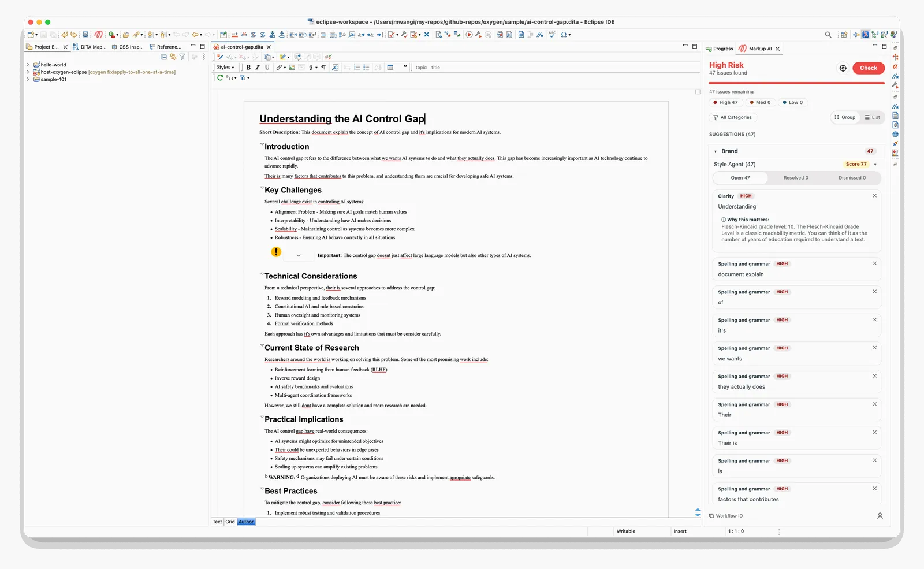Screen dimensions: 924x569
Task: Expand the hello-world project tree node
Action: pyautogui.click(x=28, y=65)
